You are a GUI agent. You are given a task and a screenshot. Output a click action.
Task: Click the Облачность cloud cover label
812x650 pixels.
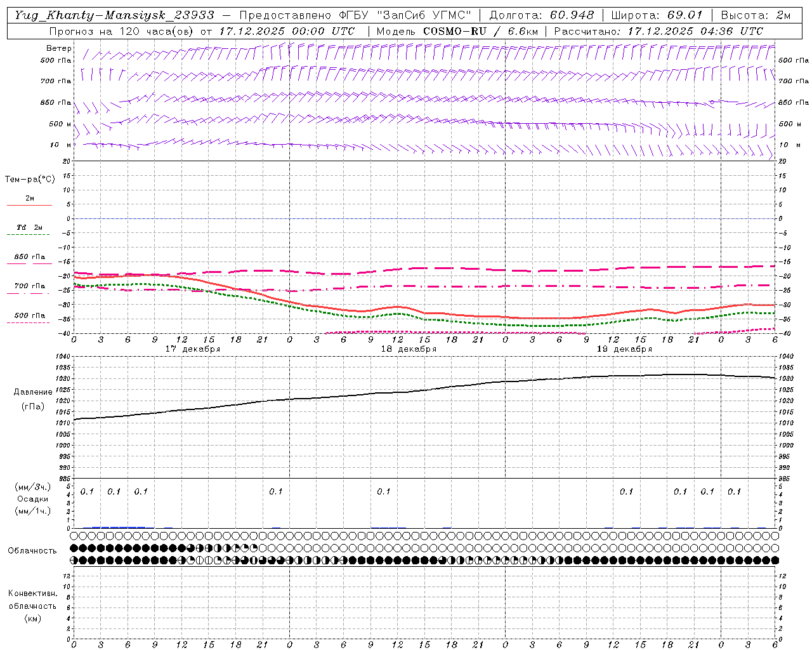click(x=32, y=551)
